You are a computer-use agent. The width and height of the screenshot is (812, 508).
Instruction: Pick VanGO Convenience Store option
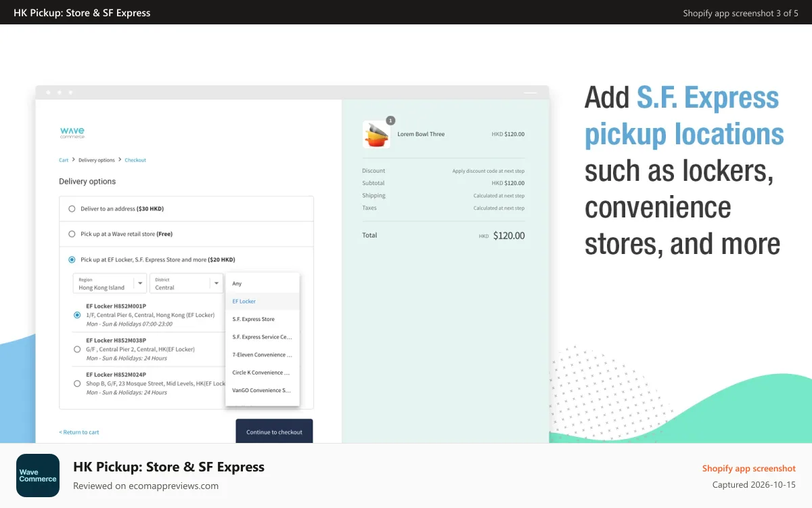point(263,390)
